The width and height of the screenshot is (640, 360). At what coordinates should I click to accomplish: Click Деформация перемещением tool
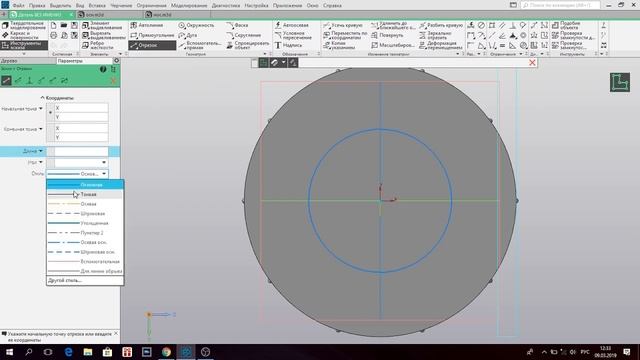(441, 45)
